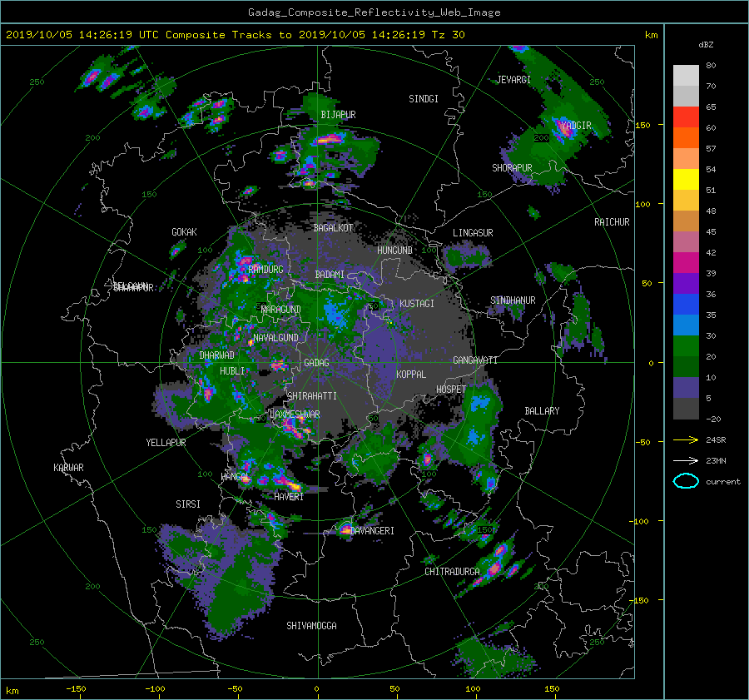Click the yellow 24SR track arrow legend icon
This screenshot has width=749, height=700.
(686, 439)
